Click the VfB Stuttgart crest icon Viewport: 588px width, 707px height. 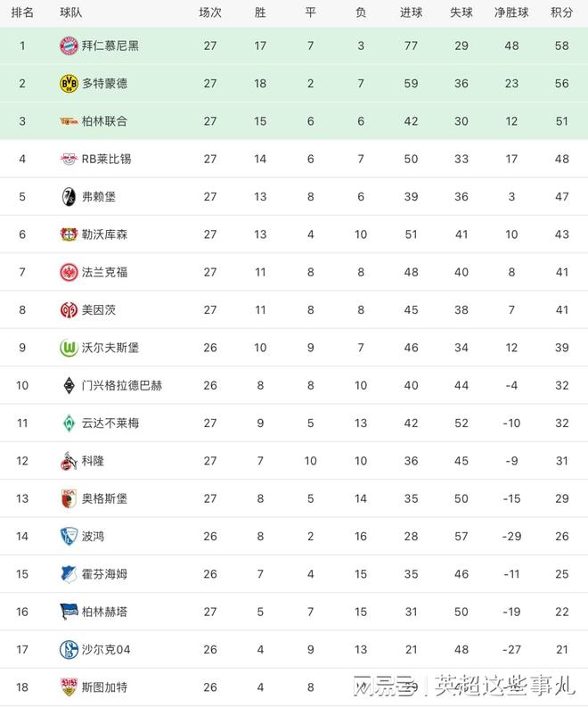pos(68,686)
